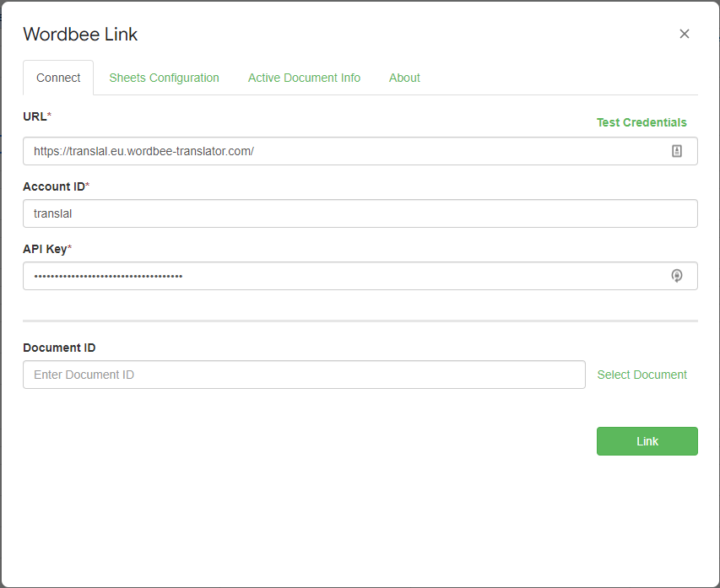Click the Account ID label
The image size is (720, 588).
point(56,186)
